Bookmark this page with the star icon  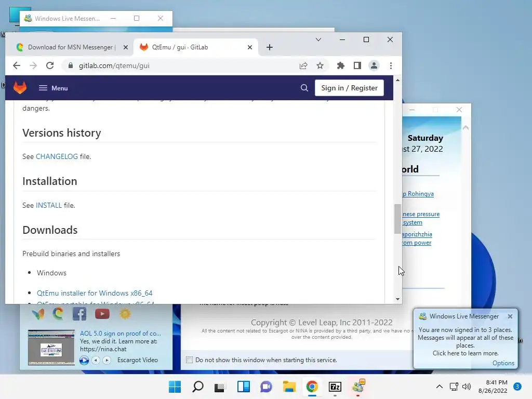320,66
